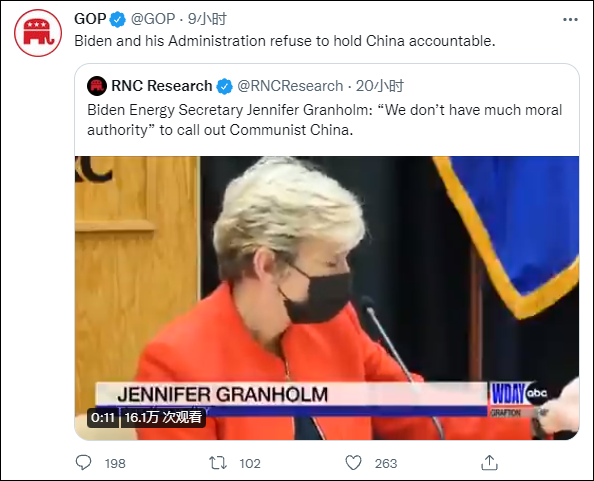594x481 pixels.
Task: Open quoted tweet text about Granholm
Action: 325,120
